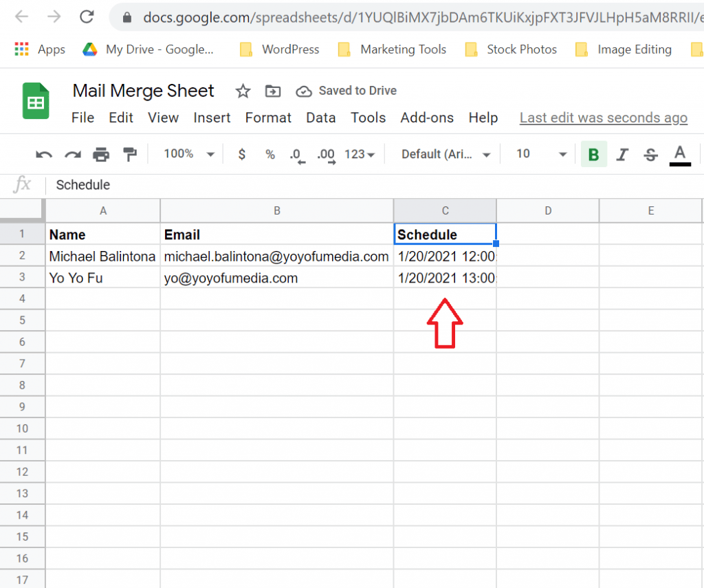Image resolution: width=704 pixels, height=588 pixels.
Task: Choose text color with underlined A
Action: 679,155
